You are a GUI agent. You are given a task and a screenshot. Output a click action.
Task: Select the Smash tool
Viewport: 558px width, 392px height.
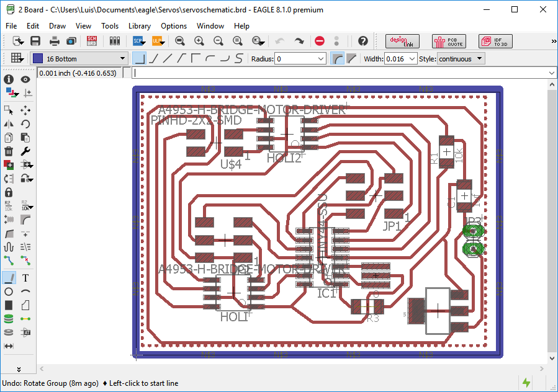[x=9, y=220]
